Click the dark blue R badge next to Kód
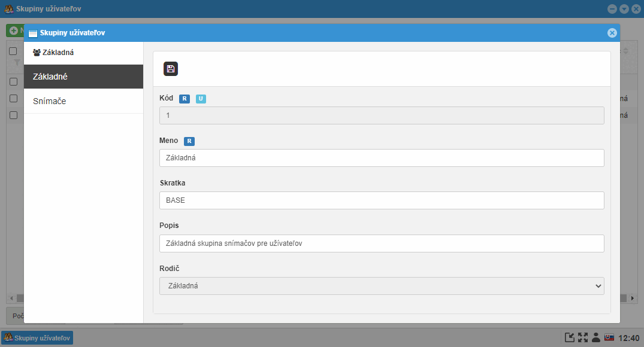 pyautogui.click(x=185, y=99)
